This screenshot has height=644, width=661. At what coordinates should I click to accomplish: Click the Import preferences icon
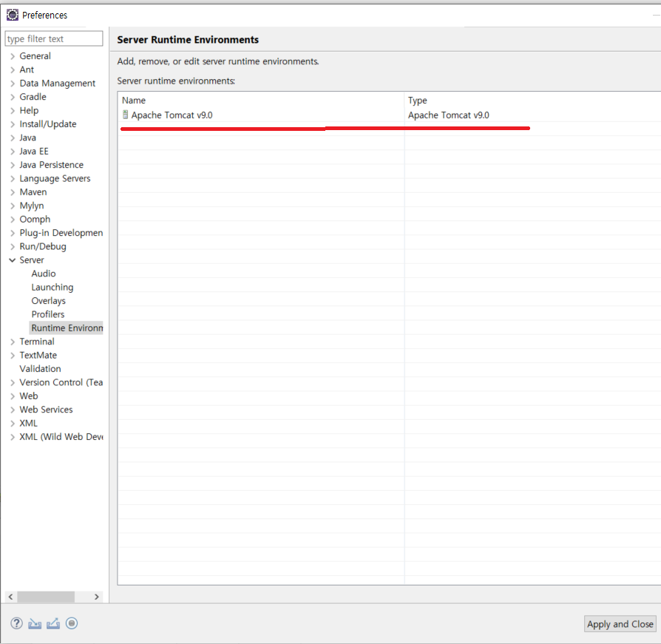pos(35,624)
